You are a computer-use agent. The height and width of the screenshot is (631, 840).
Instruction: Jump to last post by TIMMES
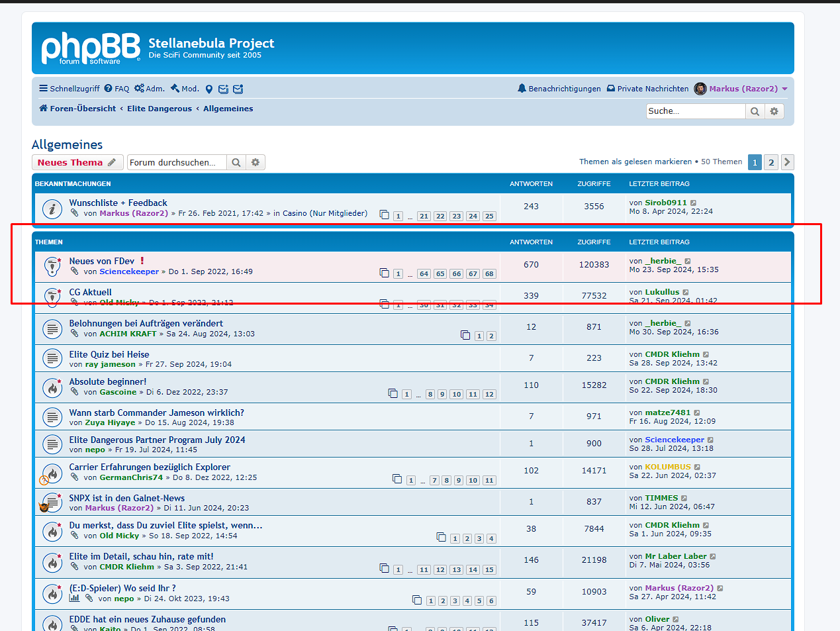(x=684, y=499)
